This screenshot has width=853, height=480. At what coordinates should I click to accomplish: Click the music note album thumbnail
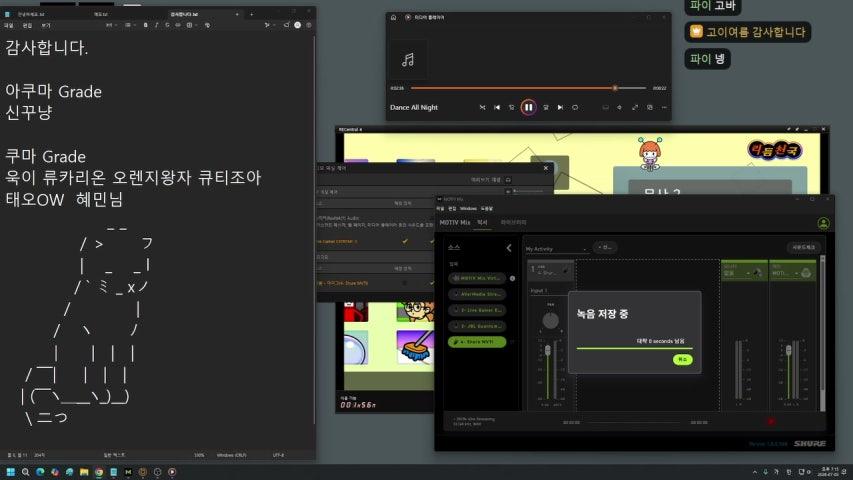click(408, 59)
